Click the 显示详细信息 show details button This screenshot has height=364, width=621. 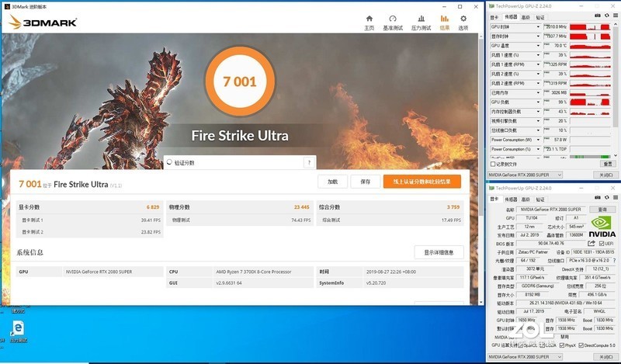pos(439,252)
